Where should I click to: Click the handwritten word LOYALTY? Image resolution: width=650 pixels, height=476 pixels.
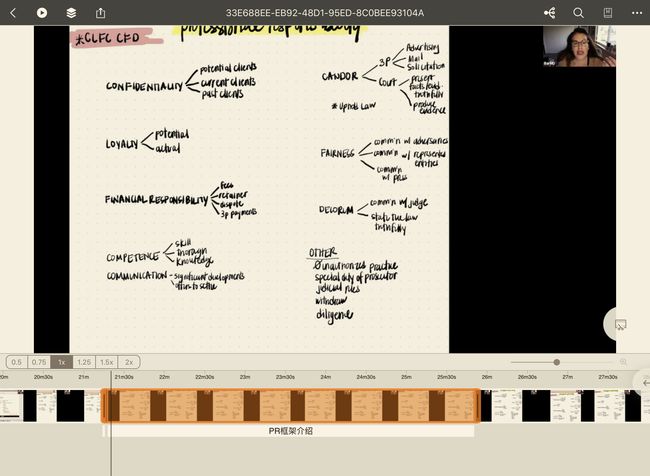coord(121,144)
